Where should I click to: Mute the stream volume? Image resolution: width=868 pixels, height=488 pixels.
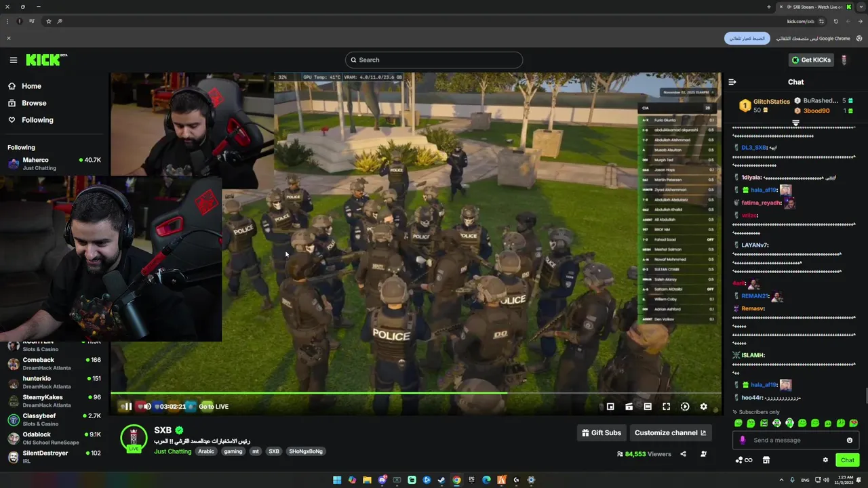coord(147,407)
